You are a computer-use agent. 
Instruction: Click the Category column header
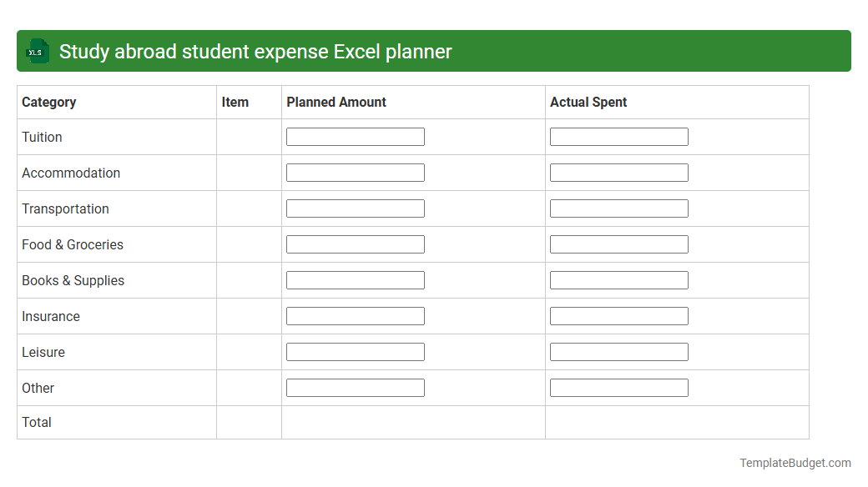pos(48,102)
